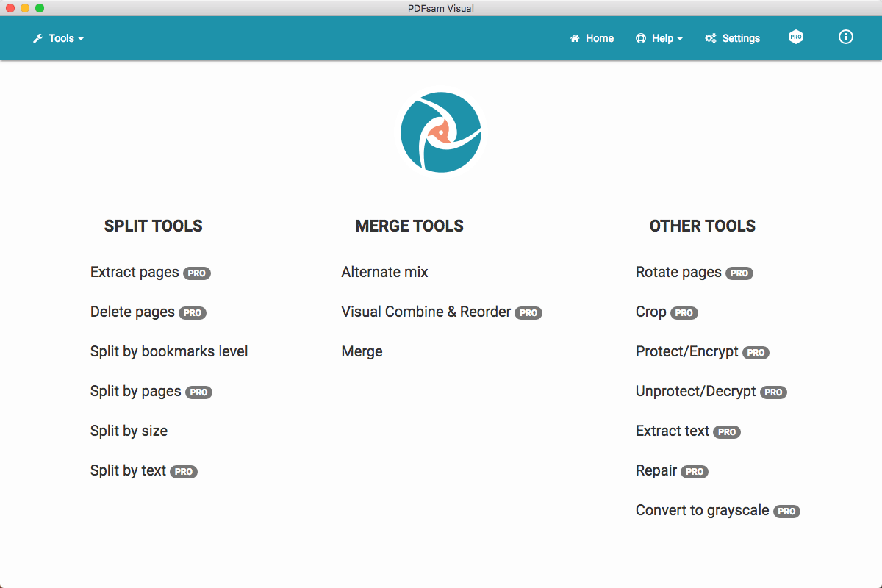Click the PRO badge beside Repair

point(695,472)
